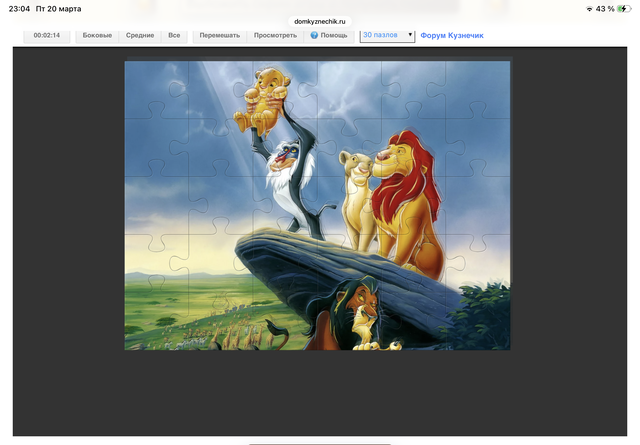Preview the image via Просмотреть
The height and width of the screenshot is (445, 640).
(x=275, y=36)
